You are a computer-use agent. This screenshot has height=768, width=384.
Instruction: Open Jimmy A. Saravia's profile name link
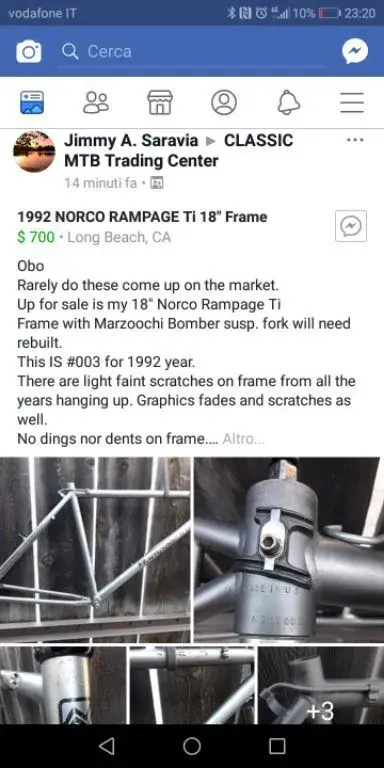131,141
